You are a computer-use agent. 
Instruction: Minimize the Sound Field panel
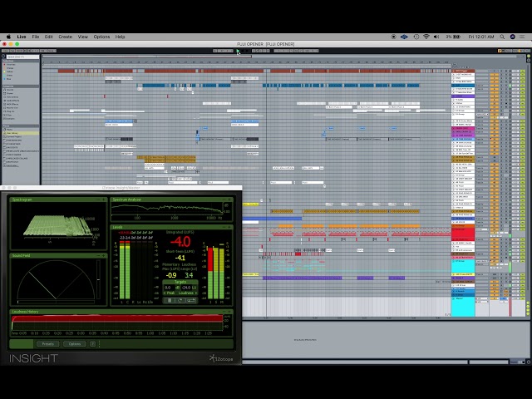coord(99,255)
